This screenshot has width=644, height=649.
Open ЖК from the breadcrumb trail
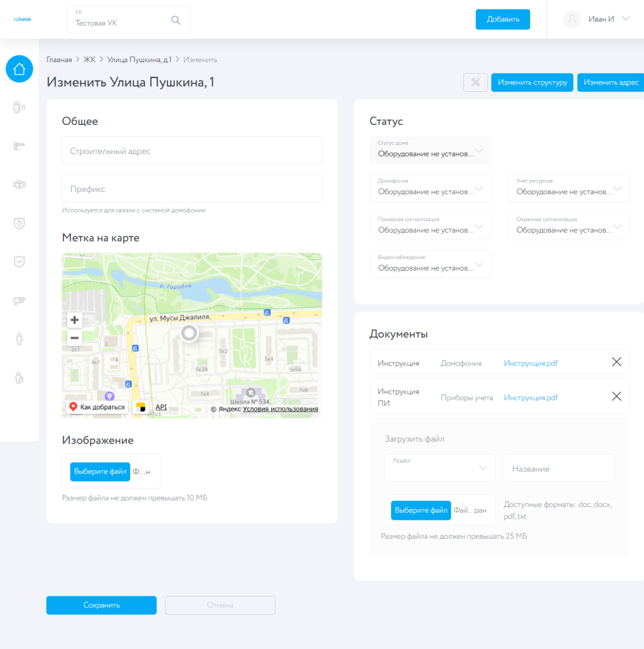89,59
